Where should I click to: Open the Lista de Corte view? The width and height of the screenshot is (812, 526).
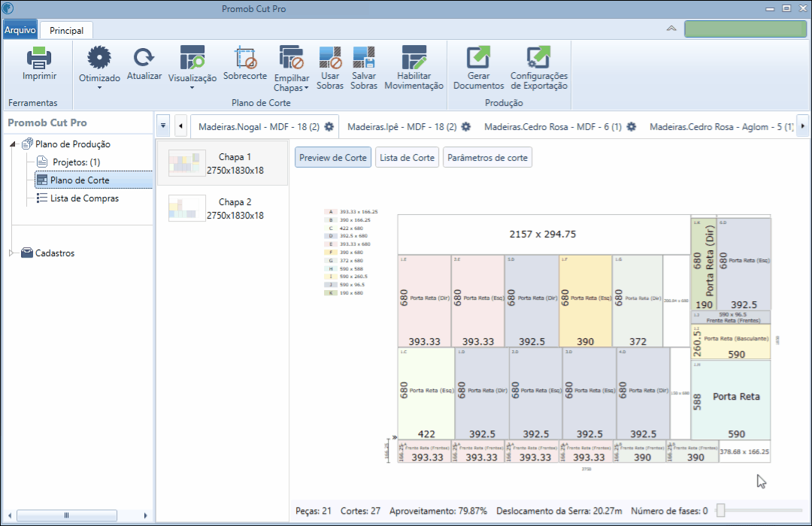pyautogui.click(x=407, y=157)
